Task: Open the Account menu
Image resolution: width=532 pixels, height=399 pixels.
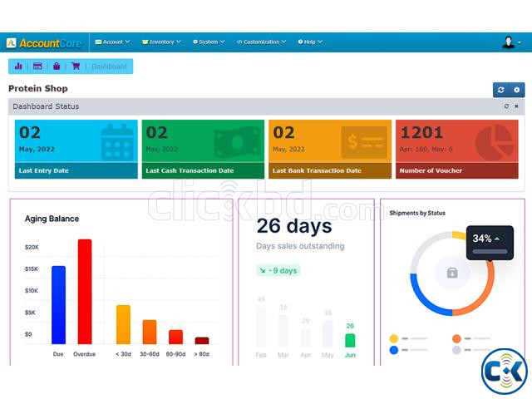Action: [x=112, y=42]
